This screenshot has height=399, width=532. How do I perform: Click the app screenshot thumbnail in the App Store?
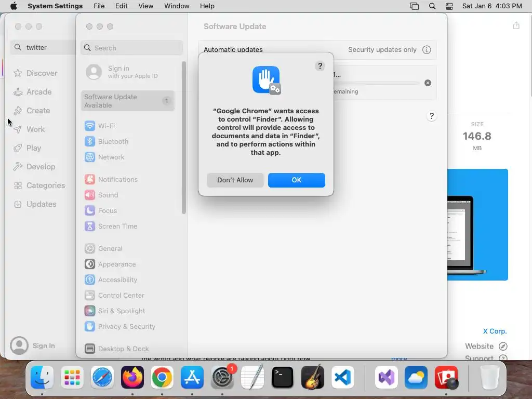pos(477,224)
